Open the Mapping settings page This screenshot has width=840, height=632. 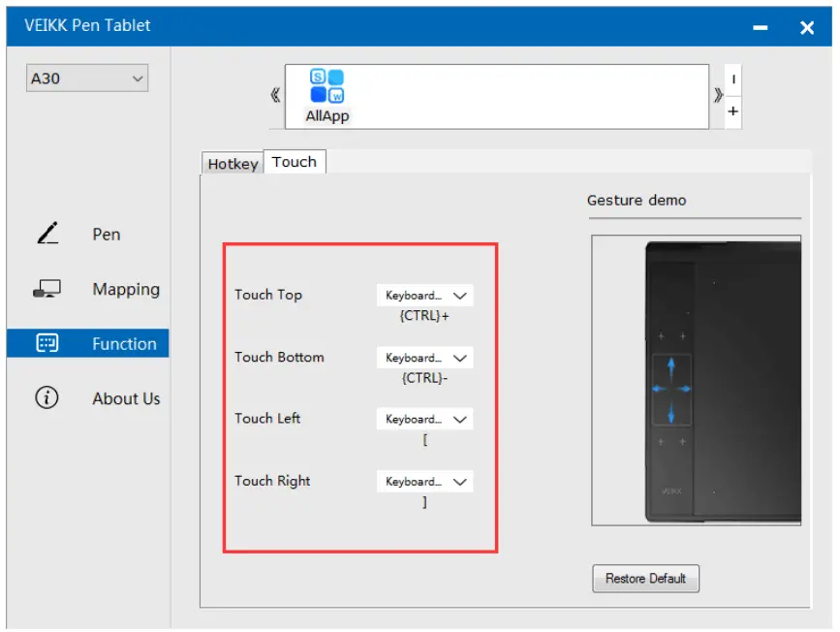tap(126, 289)
